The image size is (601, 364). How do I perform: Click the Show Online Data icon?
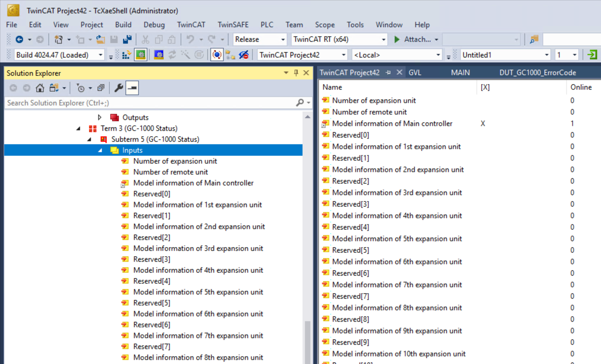point(217,55)
